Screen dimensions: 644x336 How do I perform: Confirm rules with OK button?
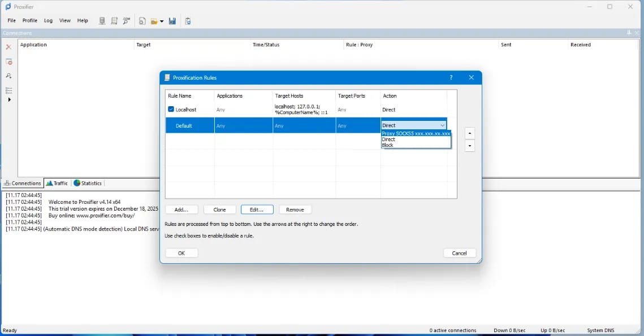[181, 253]
